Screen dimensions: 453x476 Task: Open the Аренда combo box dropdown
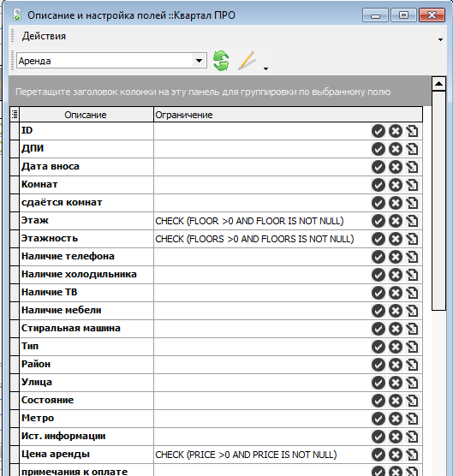[200, 61]
